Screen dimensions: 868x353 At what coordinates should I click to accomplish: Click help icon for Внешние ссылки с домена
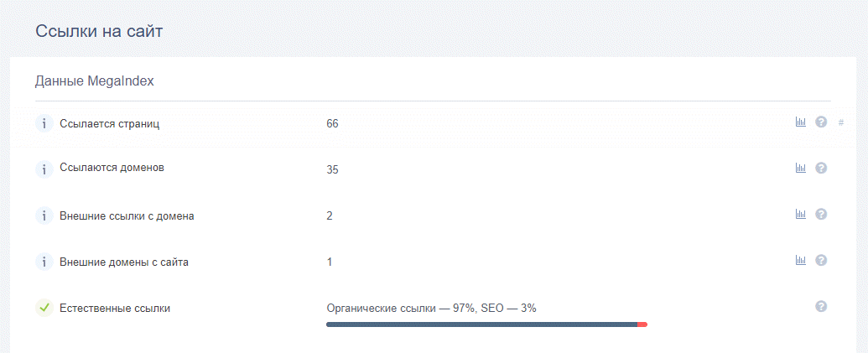tap(822, 214)
